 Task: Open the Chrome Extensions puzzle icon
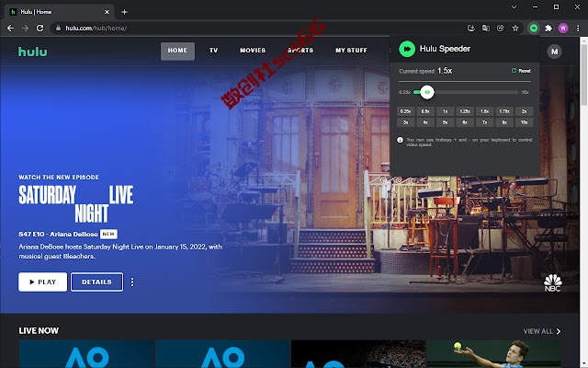click(x=548, y=29)
